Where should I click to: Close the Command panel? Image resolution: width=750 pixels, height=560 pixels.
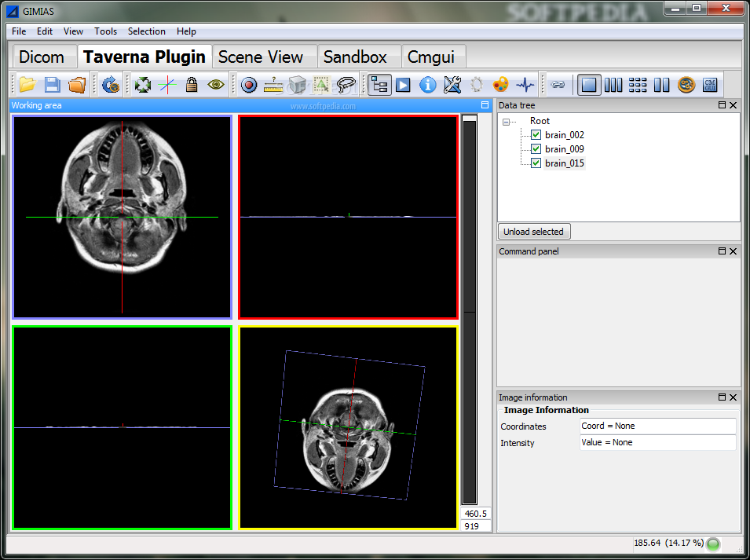tap(734, 251)
